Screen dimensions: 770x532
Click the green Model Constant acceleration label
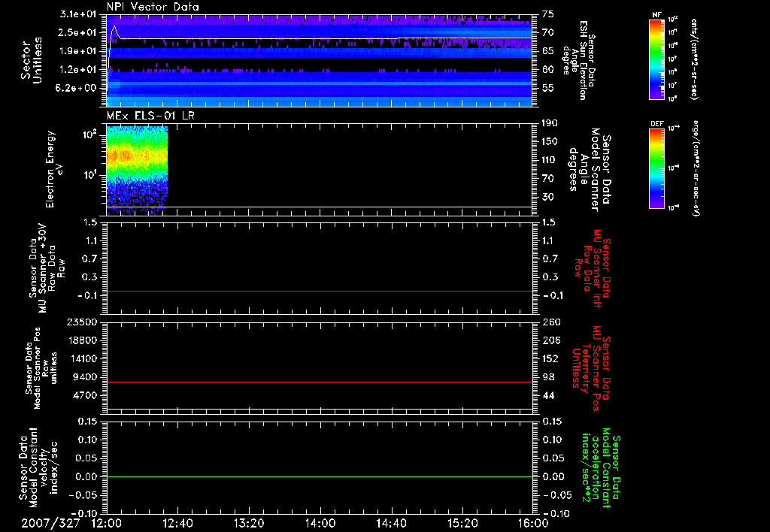601,467
